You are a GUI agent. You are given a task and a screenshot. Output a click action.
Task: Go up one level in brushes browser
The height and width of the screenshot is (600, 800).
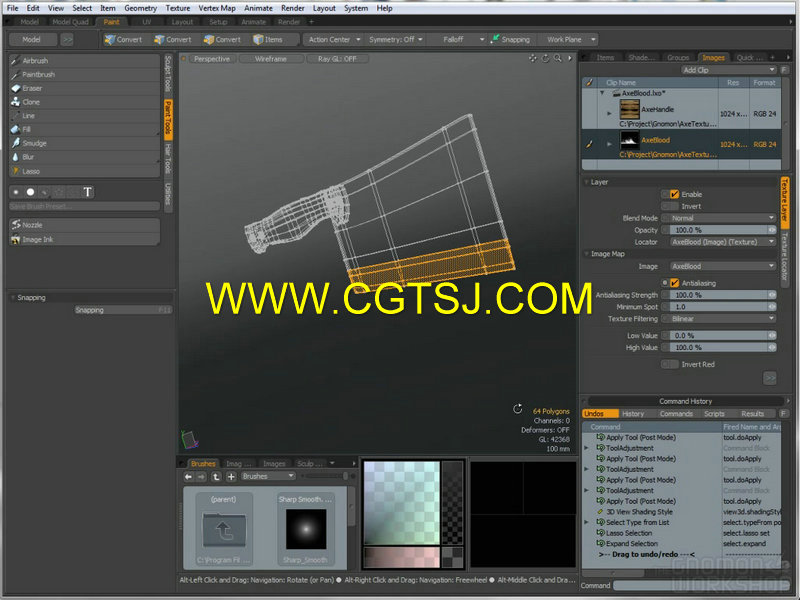click(x=216, y=477)
